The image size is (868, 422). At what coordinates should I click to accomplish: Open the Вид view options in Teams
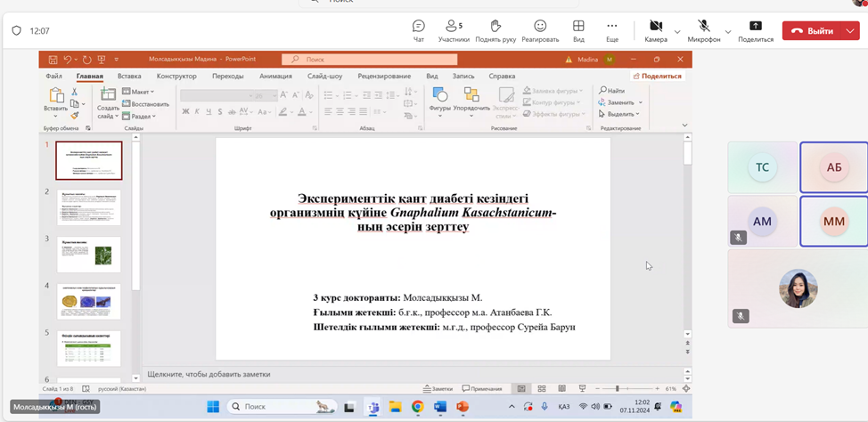(578, 31)
